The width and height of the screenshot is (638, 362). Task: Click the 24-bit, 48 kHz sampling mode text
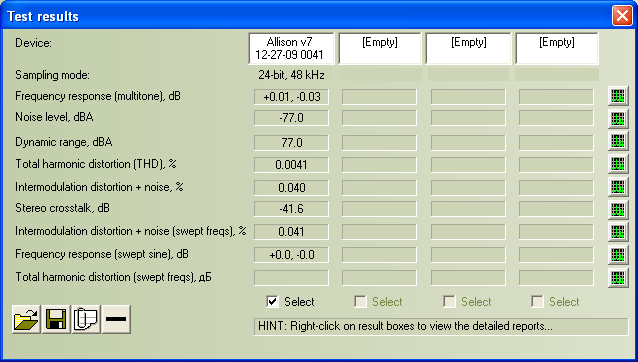(x=291, y=75)
